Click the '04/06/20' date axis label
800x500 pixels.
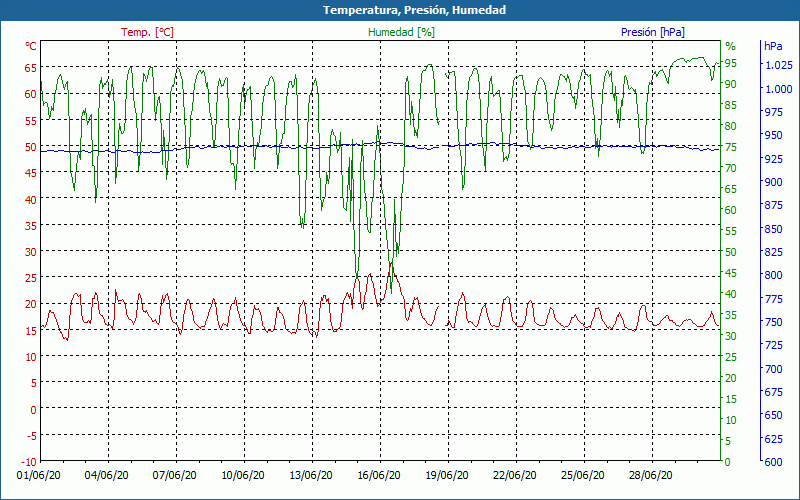click(x=107, y=475)
